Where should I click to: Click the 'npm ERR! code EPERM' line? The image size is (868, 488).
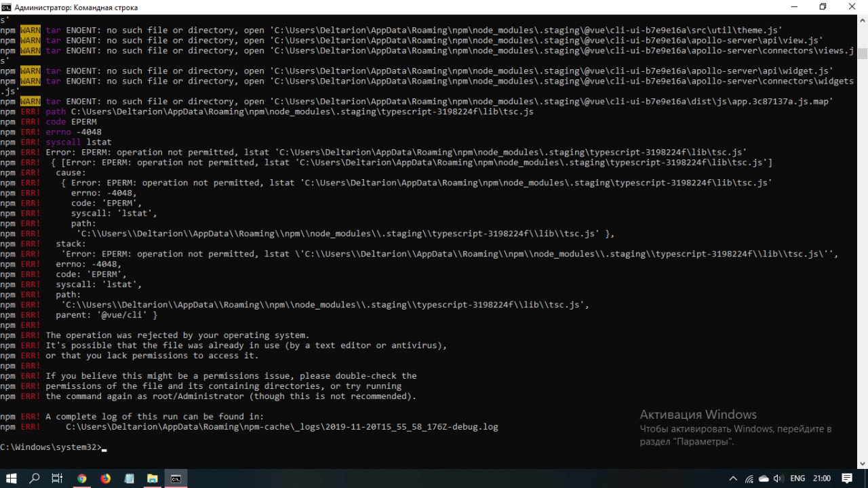(48, 121)
